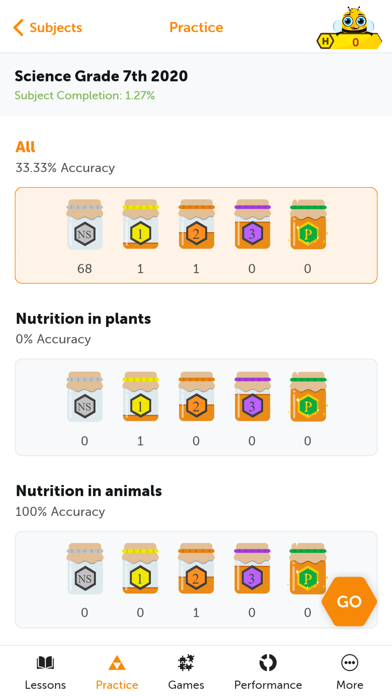Image resolution: width=392 pixels, height=696 pixels.
Task: Open the Performance tab
Action: point(268,672)
